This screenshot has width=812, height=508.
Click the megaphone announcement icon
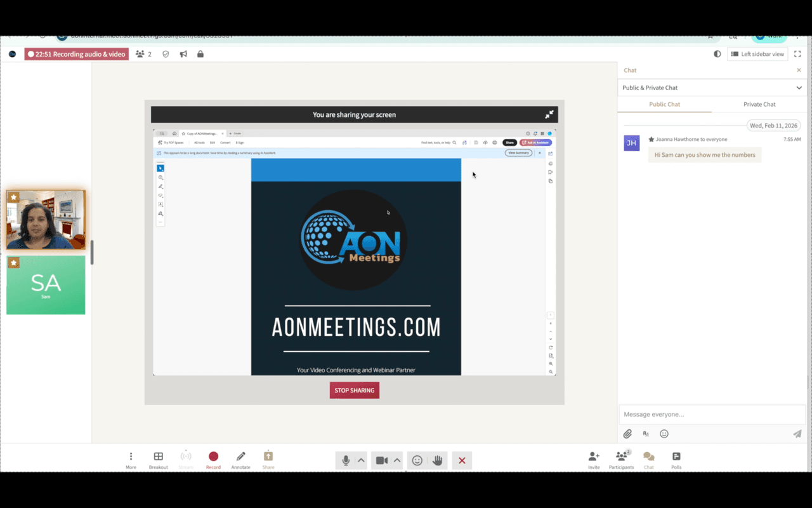point(183,54)
